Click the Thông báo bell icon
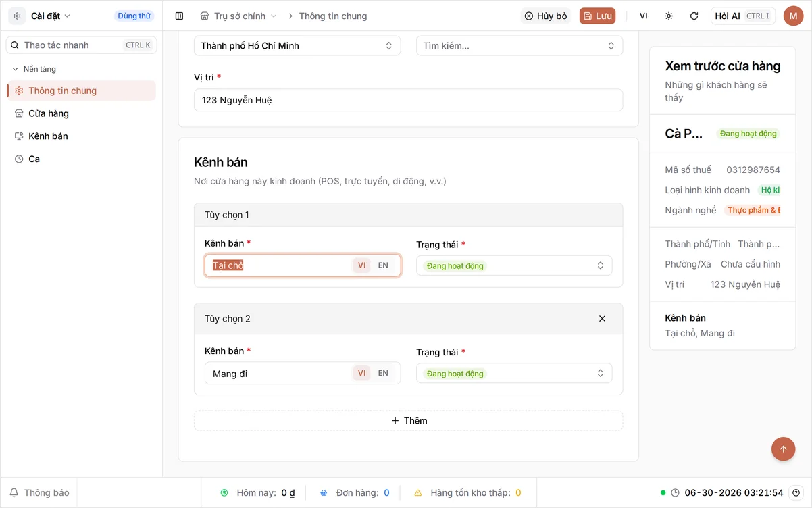This screenshot has width=812, height=508. [14, 492]
